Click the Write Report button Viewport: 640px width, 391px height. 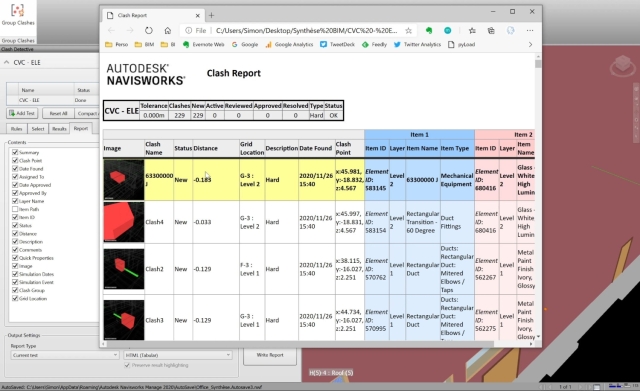pos(270,356)
